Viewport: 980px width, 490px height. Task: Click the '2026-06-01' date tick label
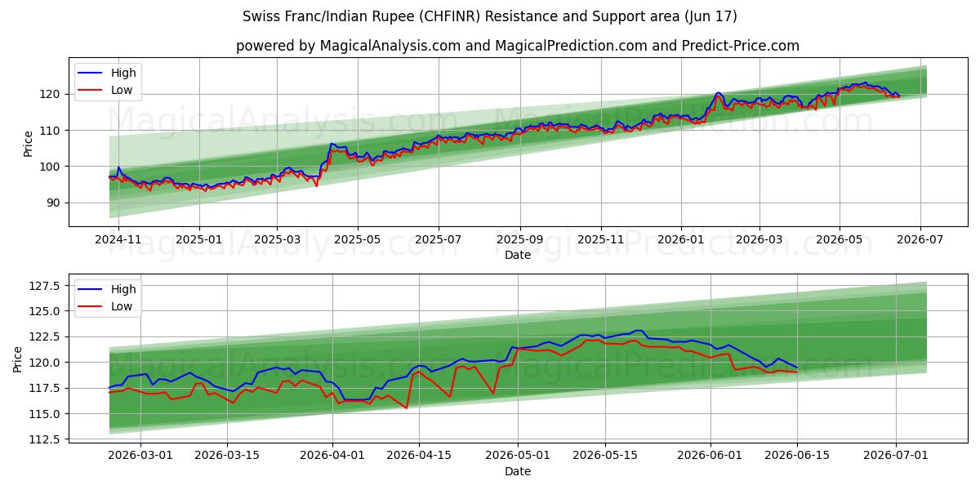pos(710,457)
